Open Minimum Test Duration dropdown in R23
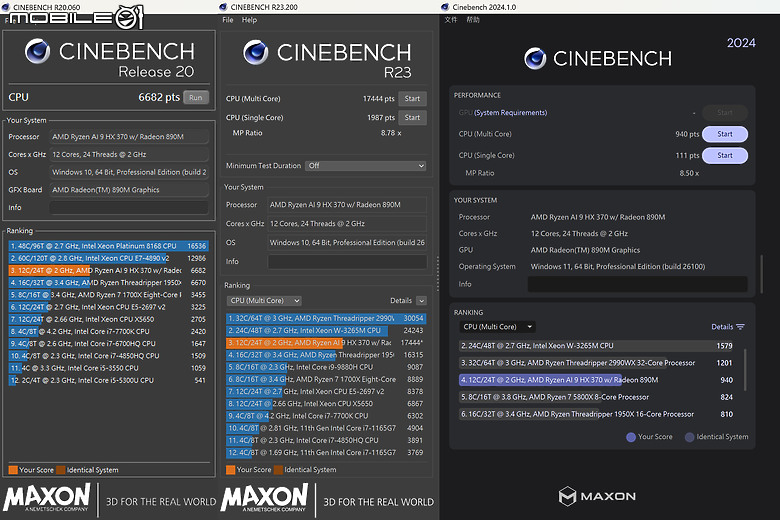 coord(366,166)
